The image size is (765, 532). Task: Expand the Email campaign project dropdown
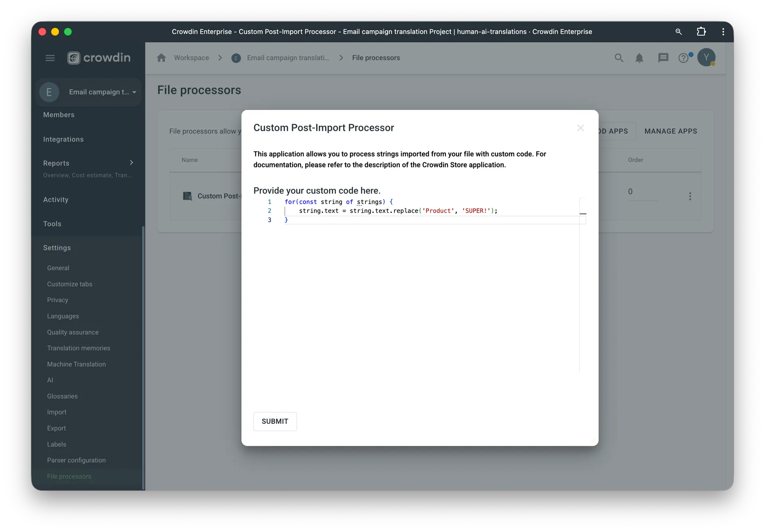134,92
